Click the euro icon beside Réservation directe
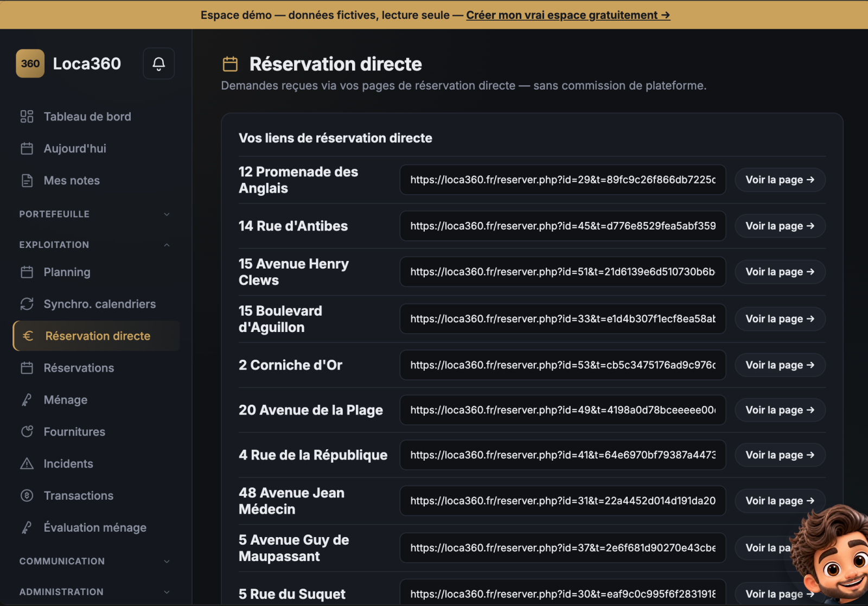The width and height of the screenshot is (868, 606). [x=28, y=336]
